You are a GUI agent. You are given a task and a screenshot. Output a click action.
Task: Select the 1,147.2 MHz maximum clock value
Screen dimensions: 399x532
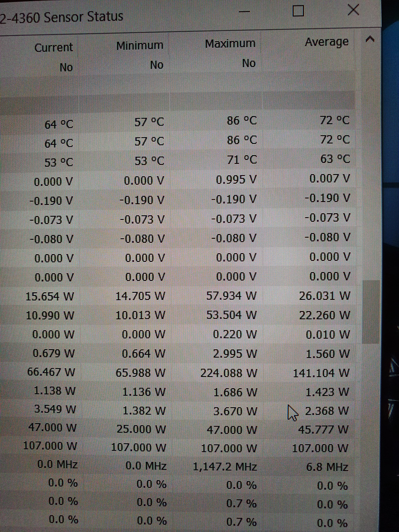[225, 467]
